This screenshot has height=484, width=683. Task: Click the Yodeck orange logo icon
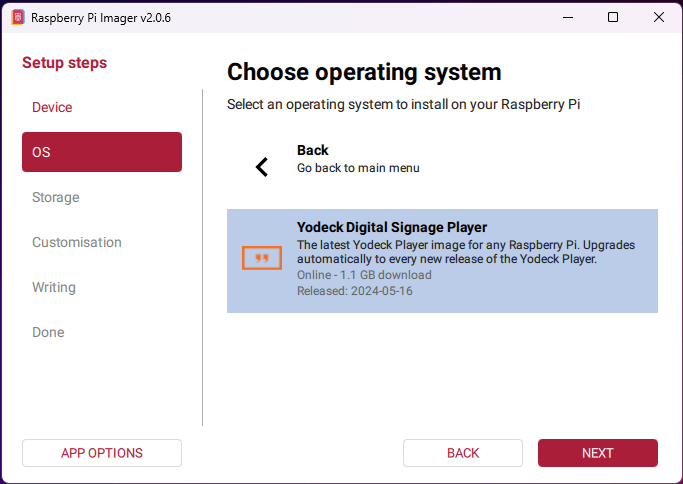click(x=262, y=258)
